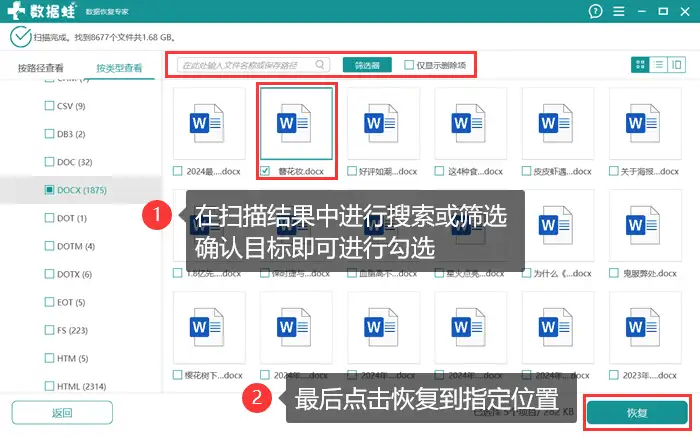Click the FS (223) label text
Screen dimensions: 700x438
[x=72, y=330]
